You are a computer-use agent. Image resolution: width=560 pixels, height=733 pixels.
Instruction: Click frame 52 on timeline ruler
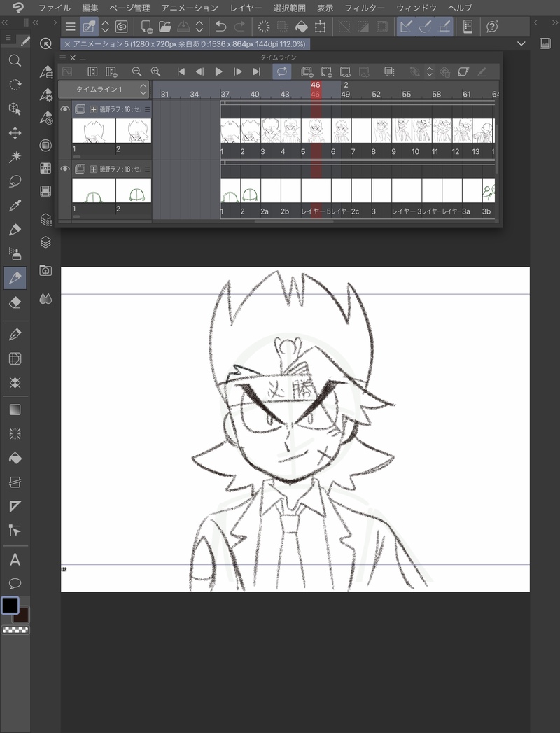coord(377,94)
